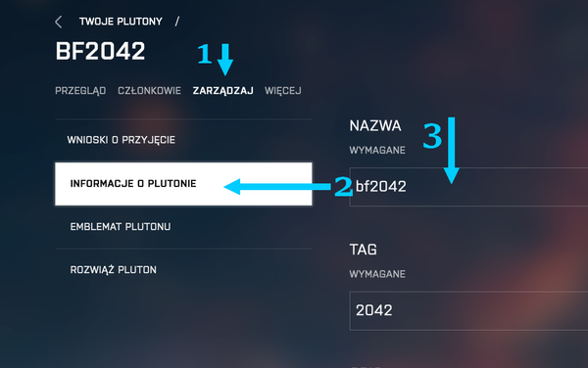The image size is (588, 368).
Task: Open the CZŁONKOWIE tab
Action: [x=149, y=91]
